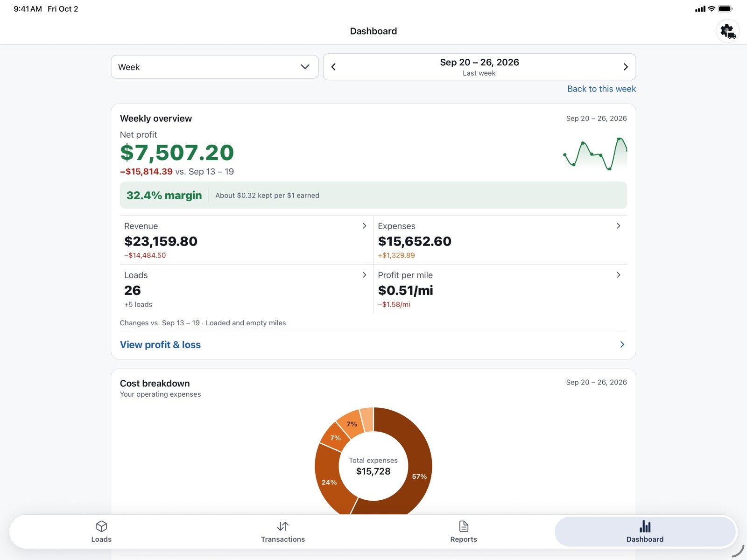Screen dimensions: 747x560
Task: Open Reports tab document icon
Action: tap(464, 526)
